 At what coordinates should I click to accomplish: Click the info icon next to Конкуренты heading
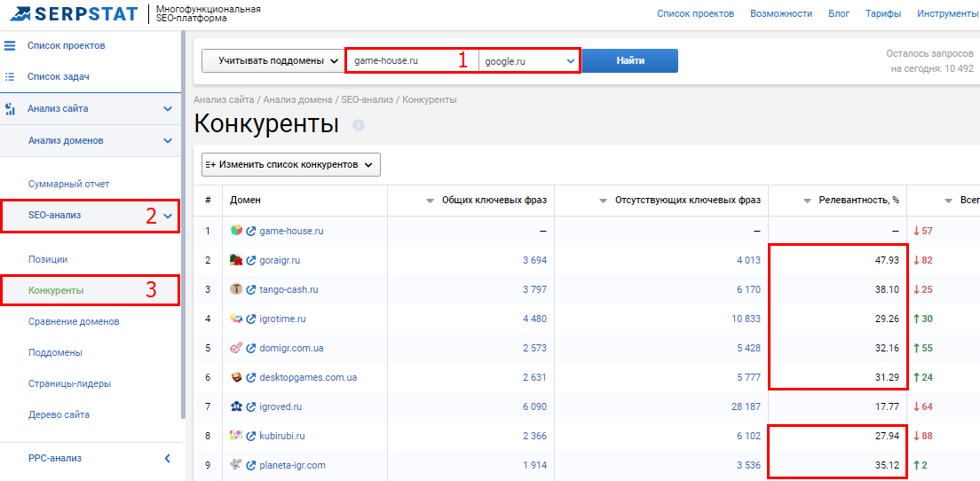(359, 125)
